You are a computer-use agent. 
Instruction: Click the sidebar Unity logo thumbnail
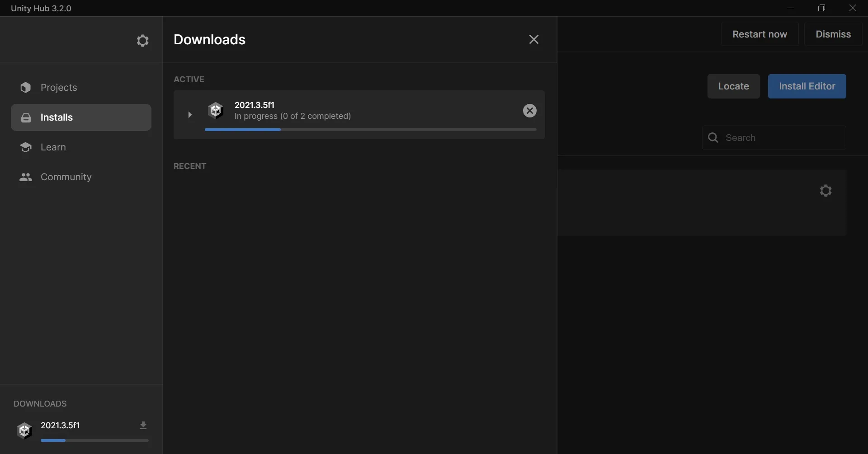pos(24,431)
